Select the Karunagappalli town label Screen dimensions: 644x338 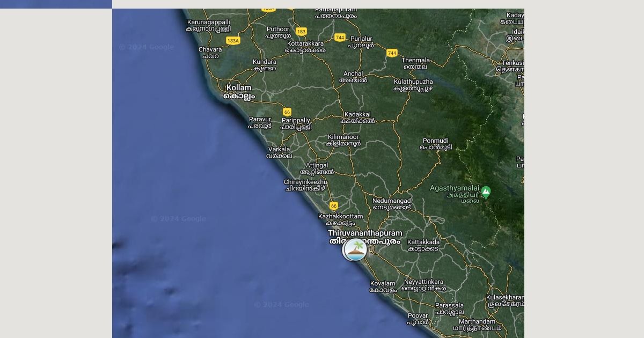[x=208, y=25]
